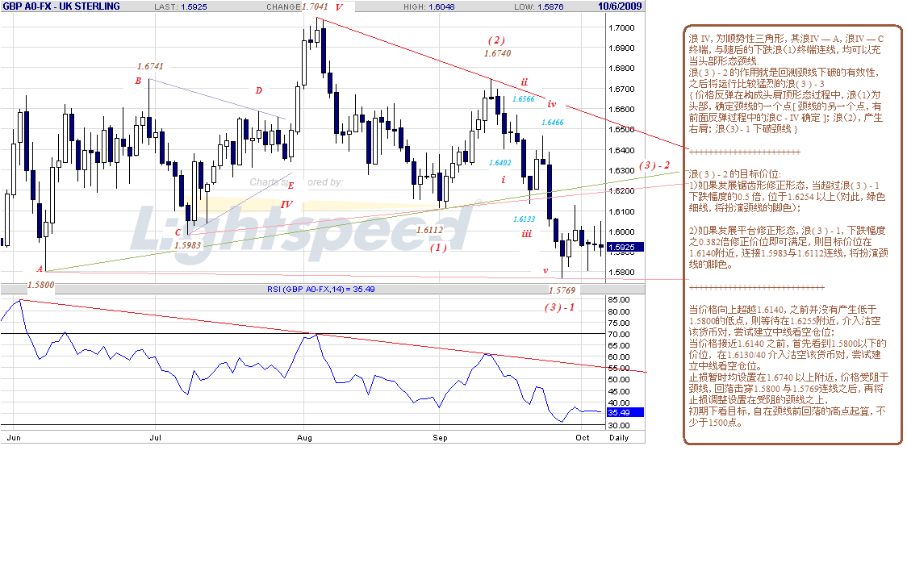Click the red wave V label at top
This screenshot has width=907, height=588.
coord(339,7)
